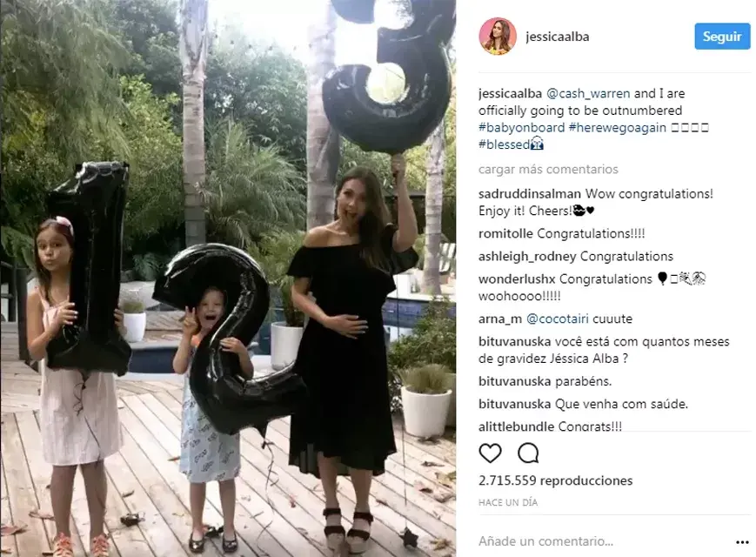This screenshot has height=557, width=756.
Task: View the 2.715.559 reproducciones count
Action: pyautogui.click(x=555, y=480)
